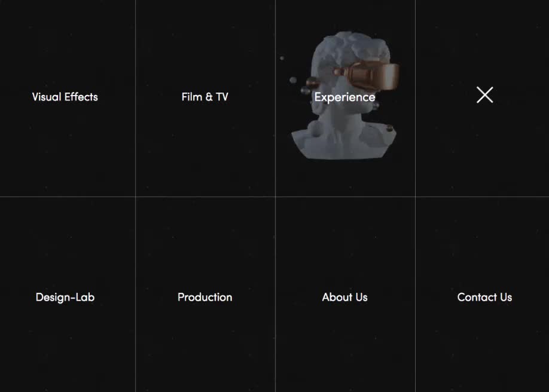Open the Design-Lab page
Screen dimensions: 549x392
coord(65,297)
